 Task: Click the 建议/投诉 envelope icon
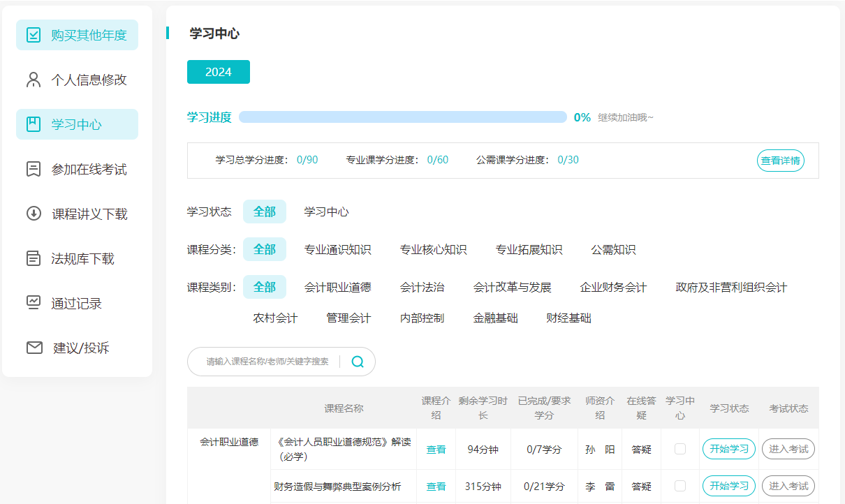(x=32, y=347)
